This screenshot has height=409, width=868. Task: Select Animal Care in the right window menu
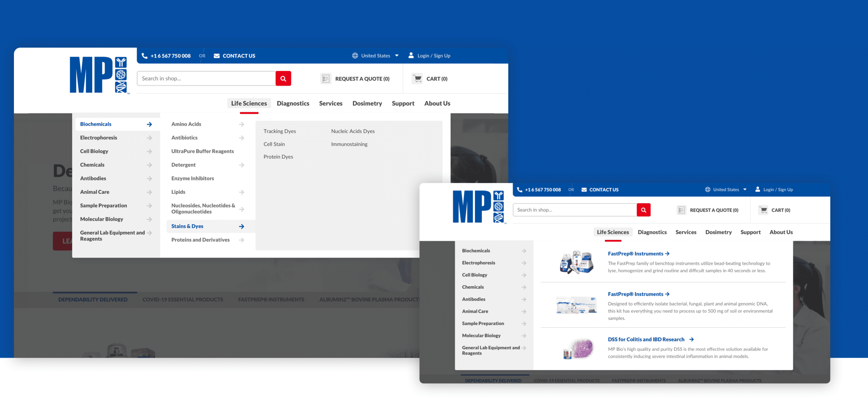pos(475,311)
